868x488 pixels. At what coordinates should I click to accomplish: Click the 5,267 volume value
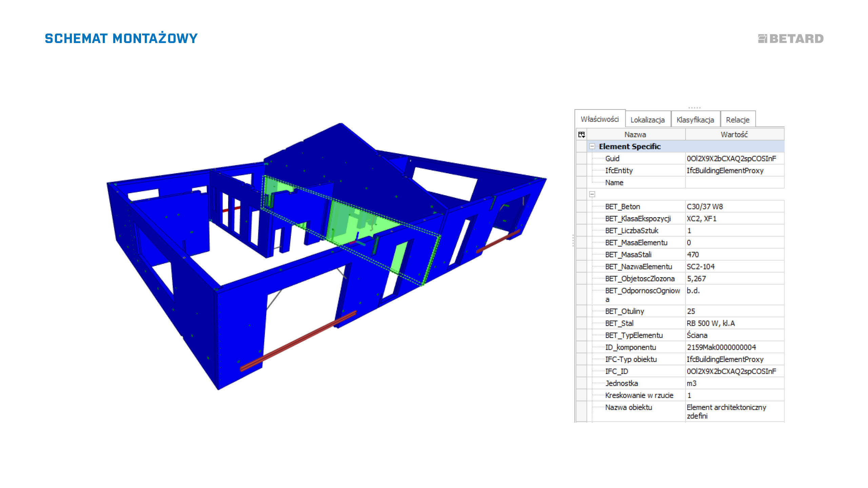[696, 279]
